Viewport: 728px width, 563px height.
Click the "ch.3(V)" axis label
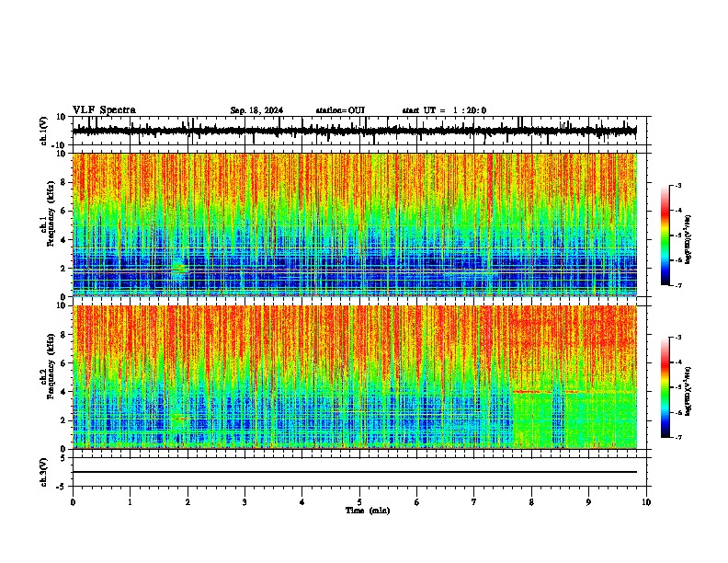(x=44, y=473)
